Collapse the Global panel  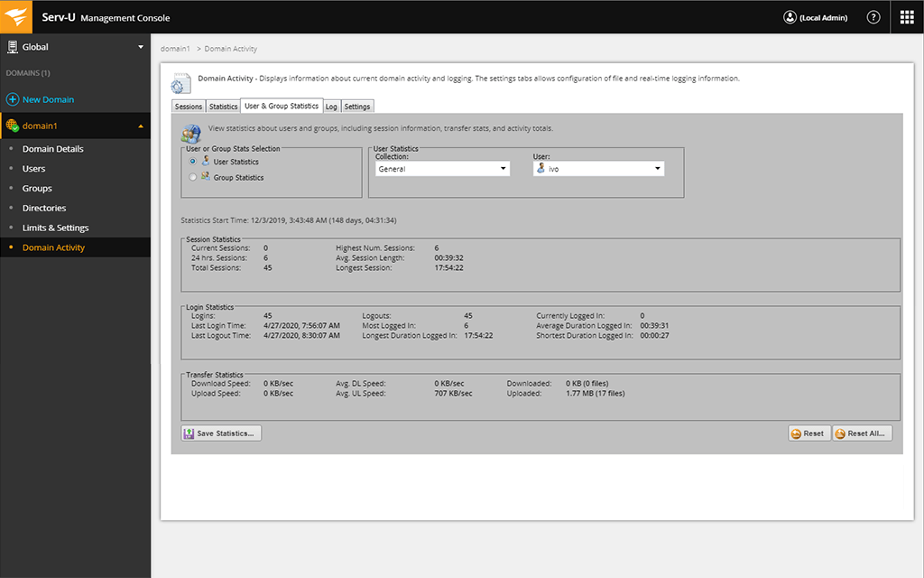click(141, 46)
